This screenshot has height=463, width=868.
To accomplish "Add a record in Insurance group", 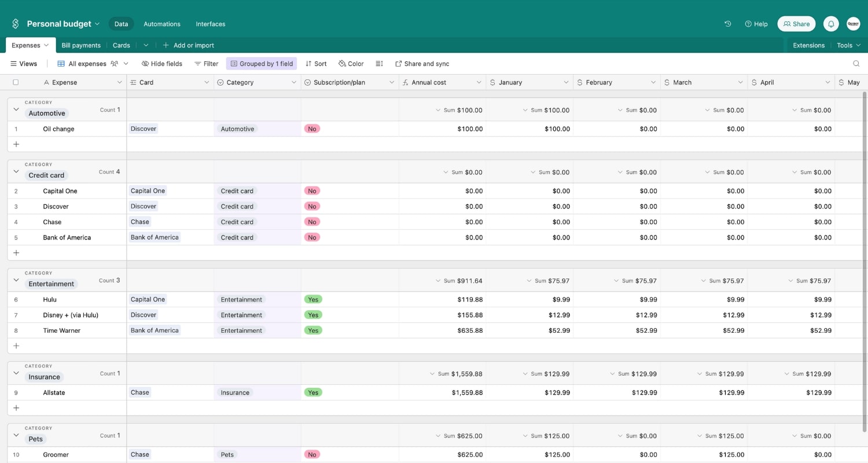I will pyautogui.click(x=16, y=408).
